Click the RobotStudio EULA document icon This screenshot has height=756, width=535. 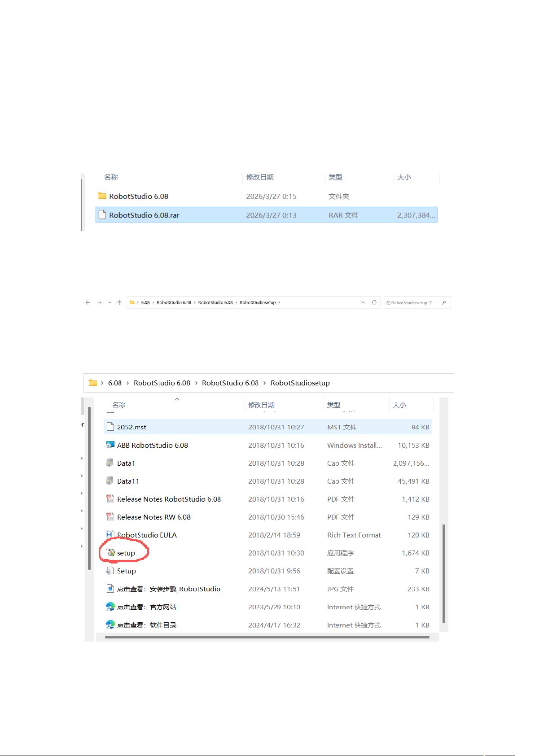point(110,534)
